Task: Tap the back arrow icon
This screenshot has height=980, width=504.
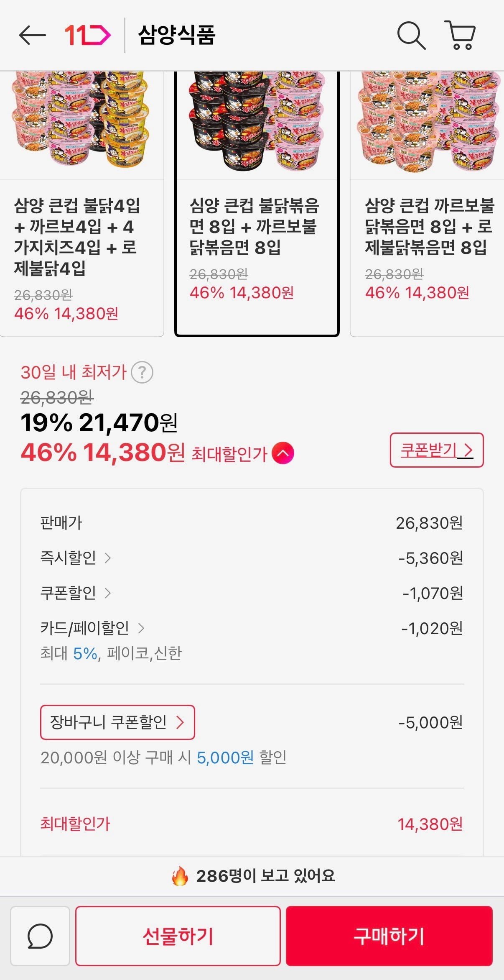Action: pos(32,35)
